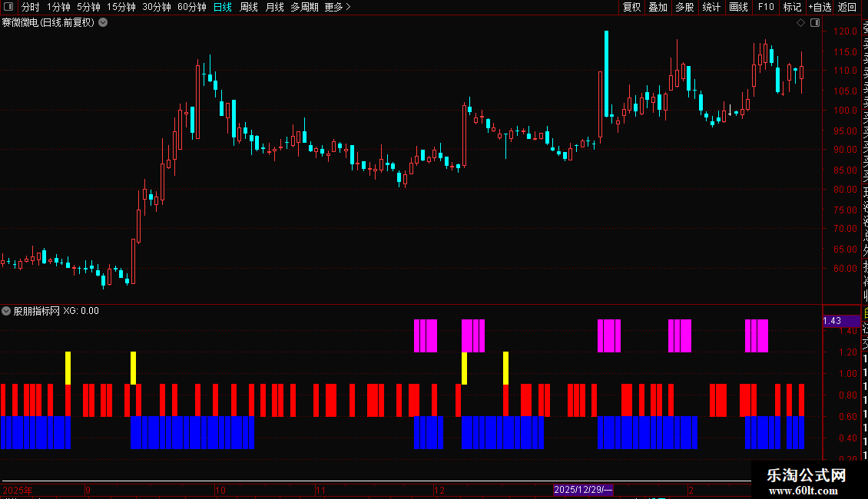Click the 1.43 value tag on indicator axis

click(x=841, y=321)
